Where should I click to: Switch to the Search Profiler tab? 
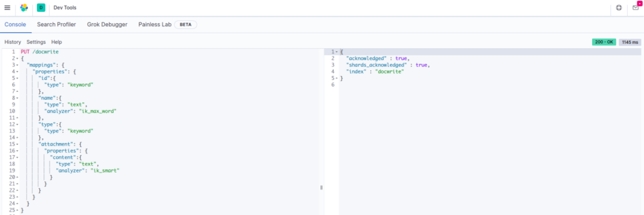coord(56,24)
